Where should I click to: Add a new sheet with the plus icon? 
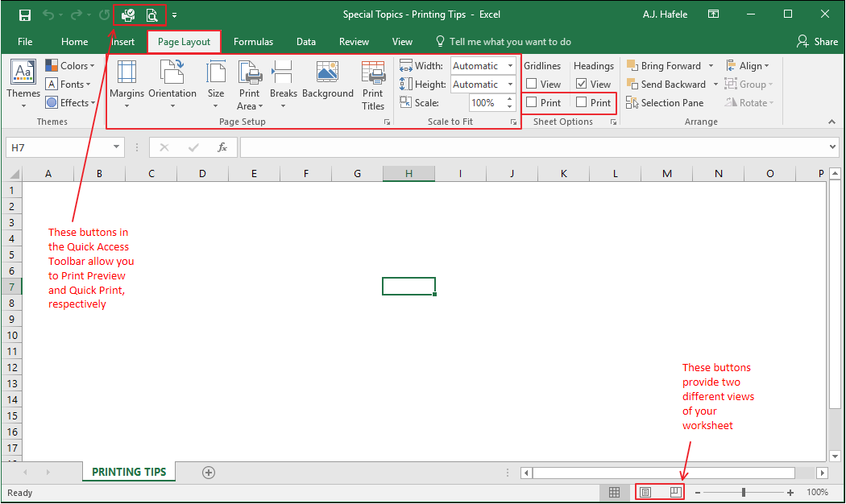pyautogui.click(x=208, y=473)
